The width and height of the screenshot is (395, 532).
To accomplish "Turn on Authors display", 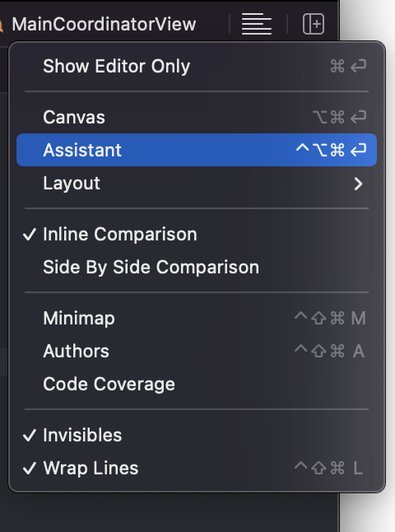I will 197,351.
